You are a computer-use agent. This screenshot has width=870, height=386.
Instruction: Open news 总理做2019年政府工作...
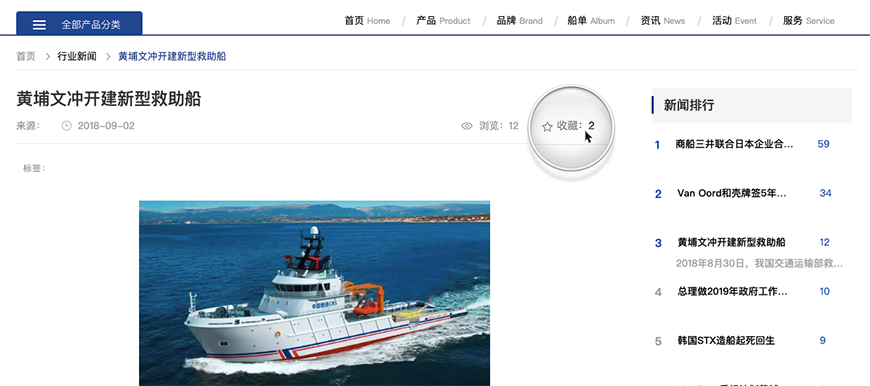(x=732, y=291)
